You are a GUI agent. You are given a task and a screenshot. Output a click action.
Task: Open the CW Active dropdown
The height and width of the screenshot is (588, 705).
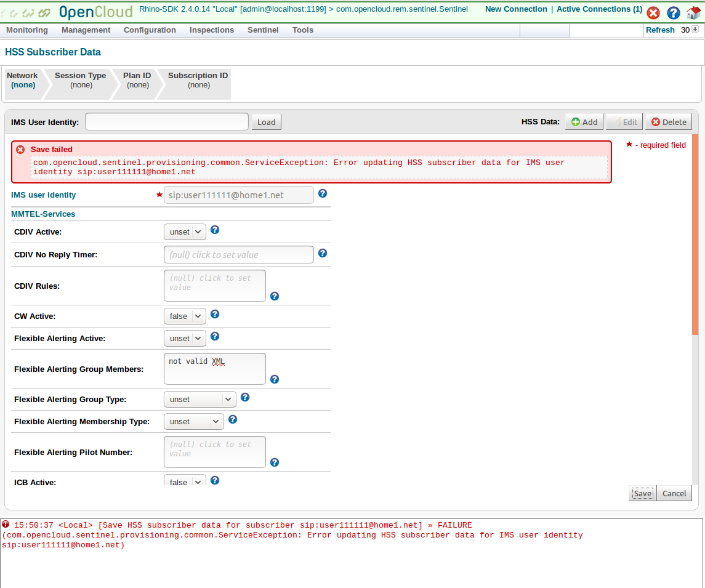(x=185, y=316)
